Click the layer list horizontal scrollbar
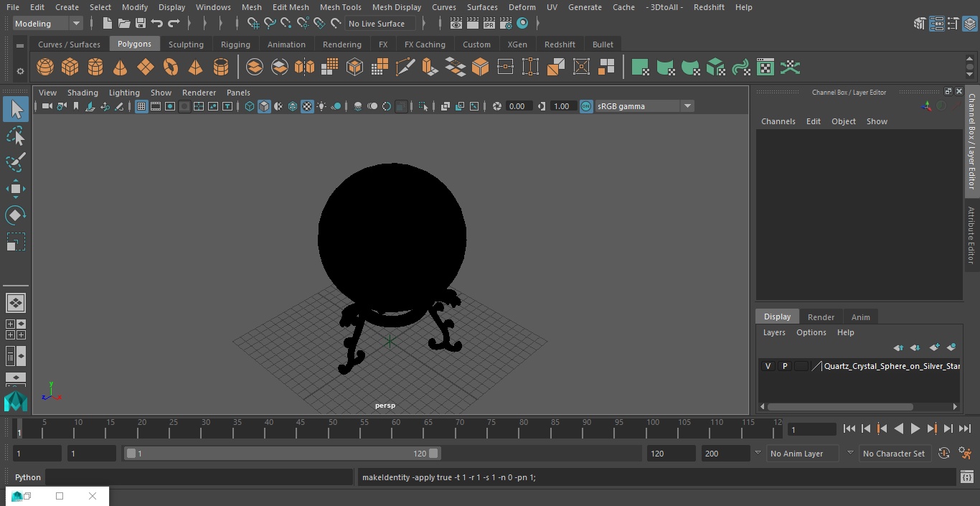The height and width of the screenshot is (506, 980). [x=839, y=406]
